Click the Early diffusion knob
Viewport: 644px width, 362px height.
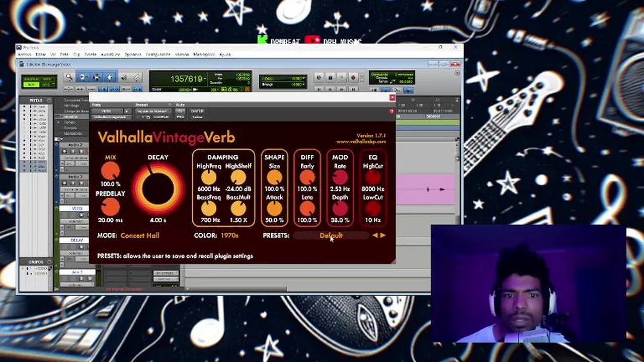(x=307, y=177)
